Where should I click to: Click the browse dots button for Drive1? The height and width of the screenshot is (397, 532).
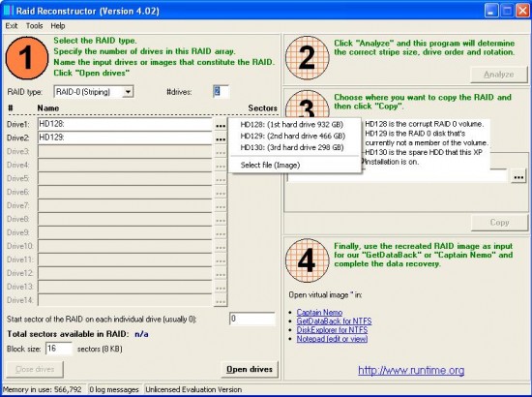pyautogui.click(x=221, y=125)
